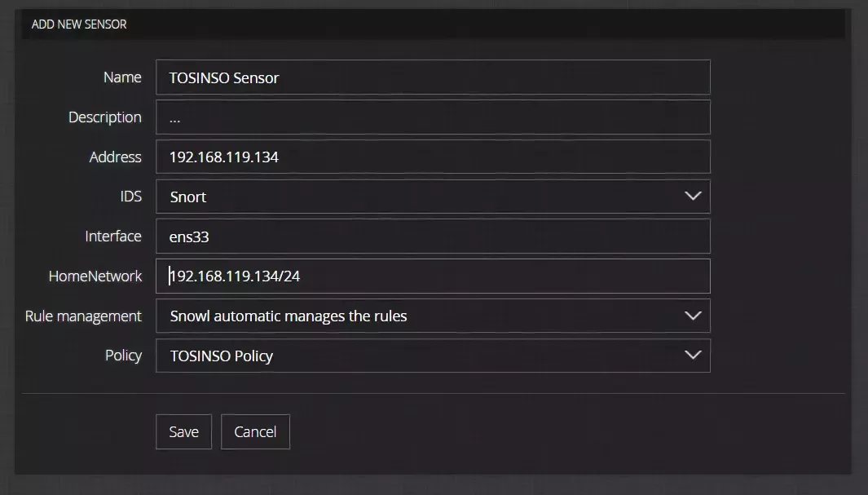Click the Name label
The height and width of the screenshot is (495, 868).
122,77
